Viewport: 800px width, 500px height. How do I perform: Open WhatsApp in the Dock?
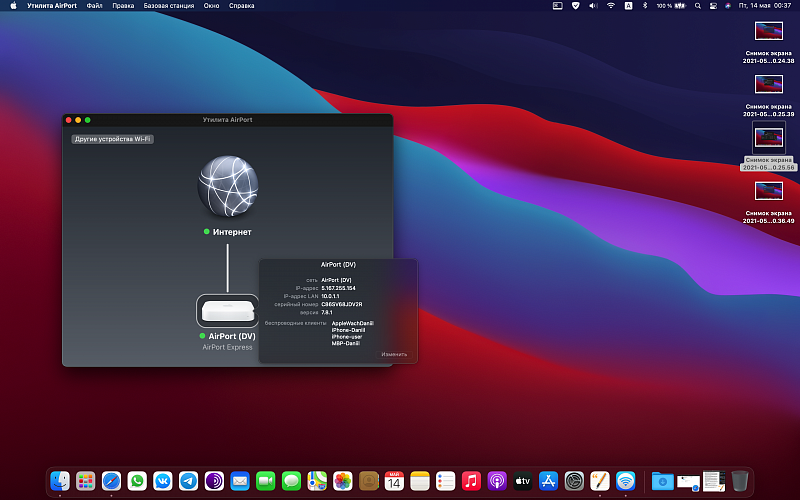pyautogui.click(x=137, y=481)
